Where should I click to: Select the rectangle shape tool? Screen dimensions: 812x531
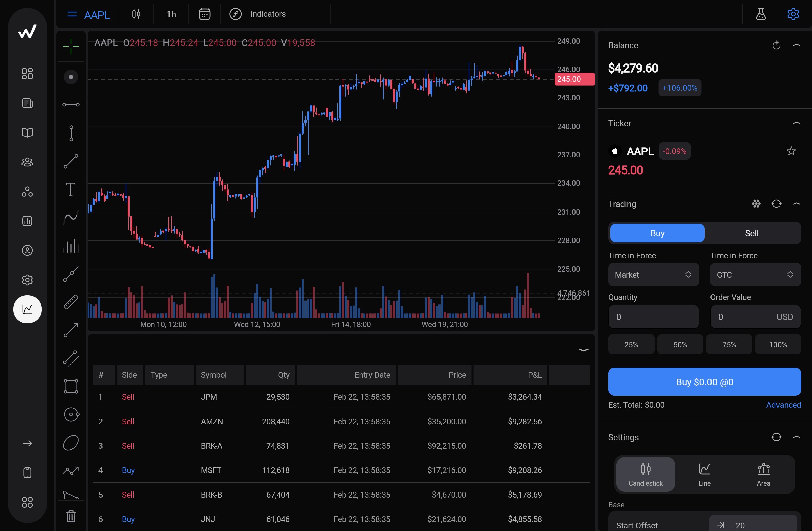[x=71, y=386]
